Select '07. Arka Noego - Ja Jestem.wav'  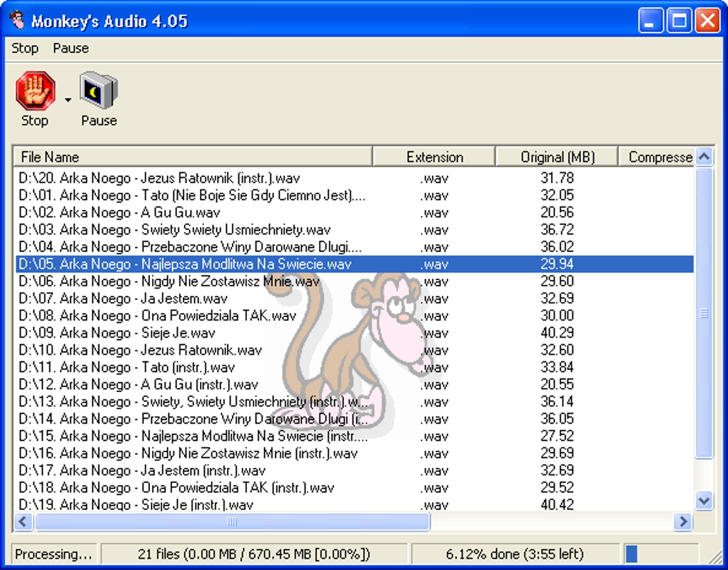pos(355,299)
